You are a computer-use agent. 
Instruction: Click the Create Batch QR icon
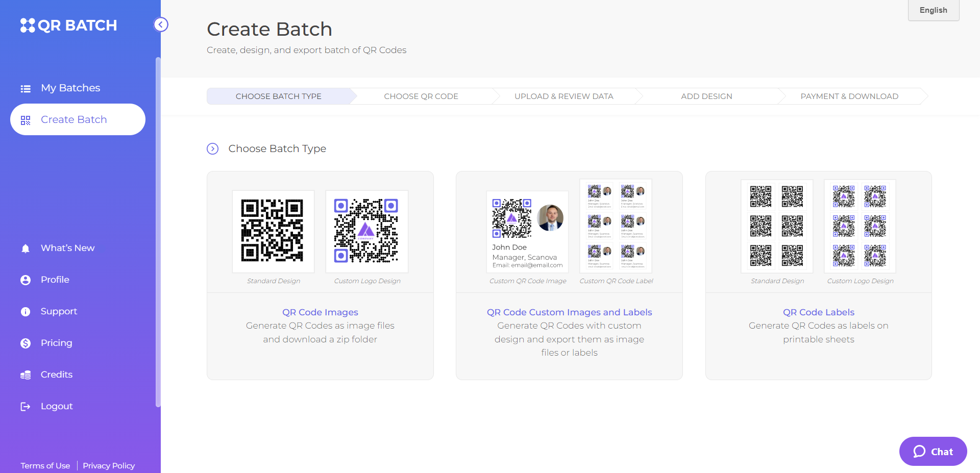[x=26, y=120]
